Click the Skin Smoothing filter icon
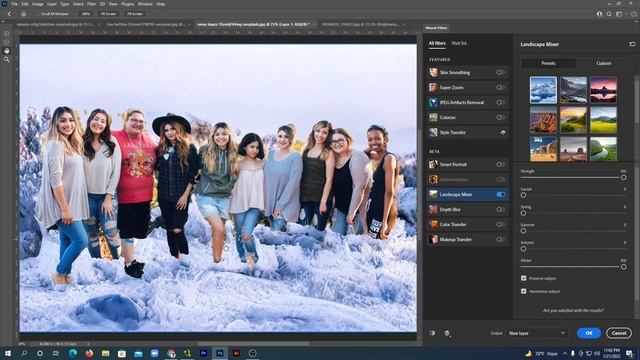The image size is (640, 360). point(433,72)
